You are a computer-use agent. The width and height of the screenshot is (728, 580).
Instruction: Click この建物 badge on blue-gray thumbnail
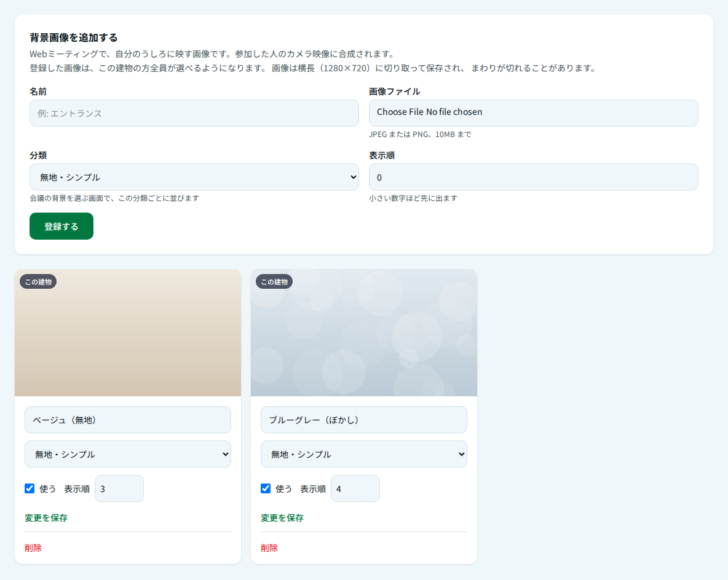click(274, 281)
